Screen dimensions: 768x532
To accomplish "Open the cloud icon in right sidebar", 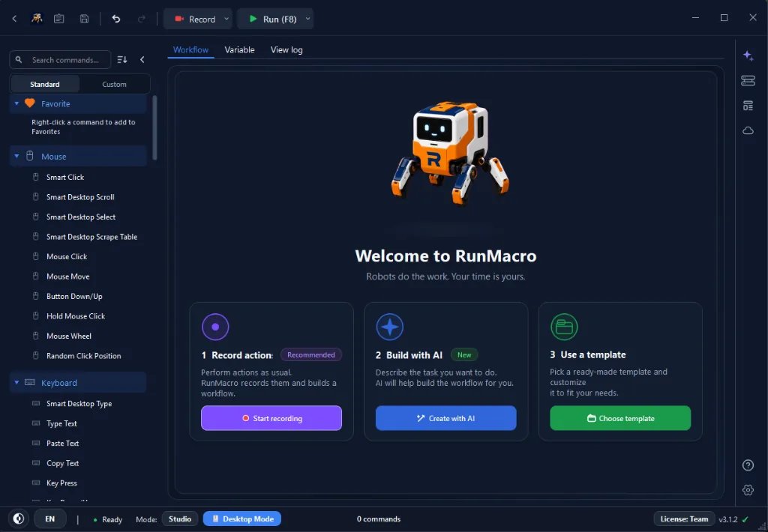I will click(x=748, y=130).
